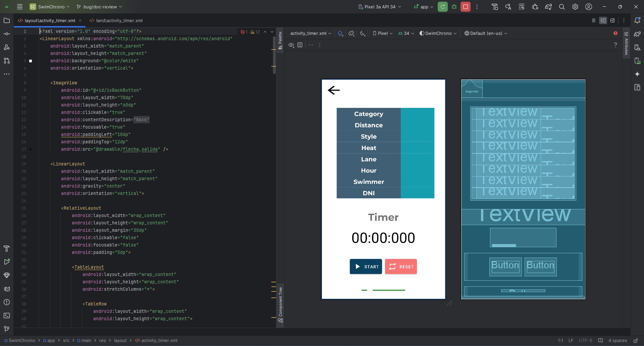644x346 pixels.
Task: Switch editor to Design-only view
Action: [x=612, y=20]
